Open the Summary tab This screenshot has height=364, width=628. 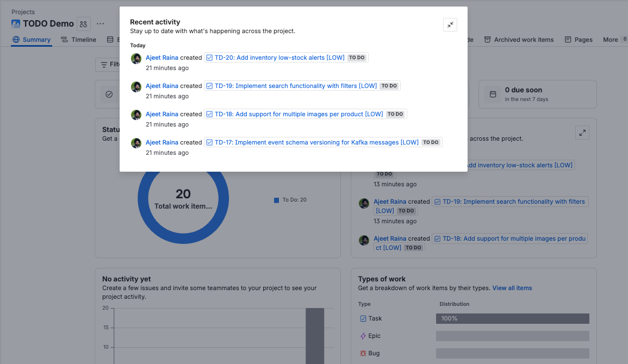(x=32, y=40)
